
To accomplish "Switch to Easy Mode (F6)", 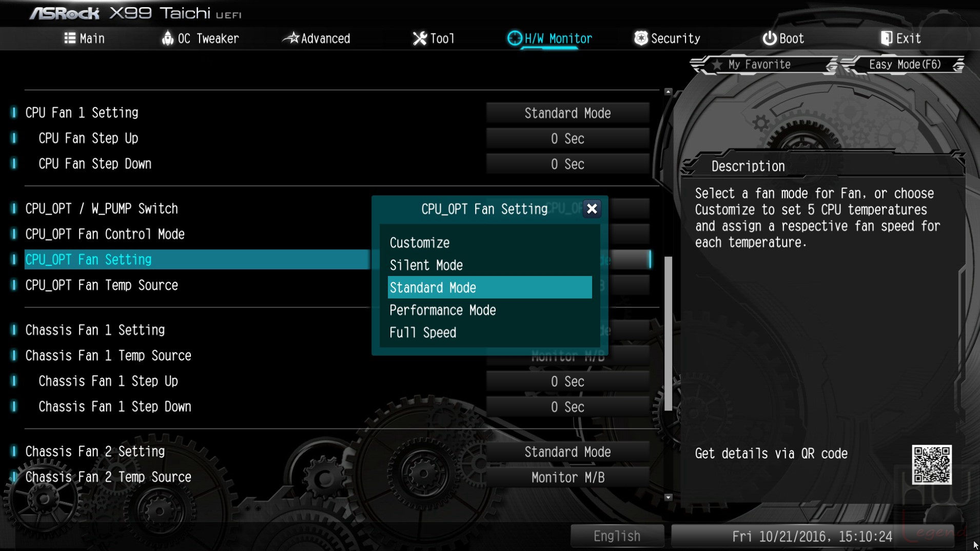I will (x=904, y=65).
